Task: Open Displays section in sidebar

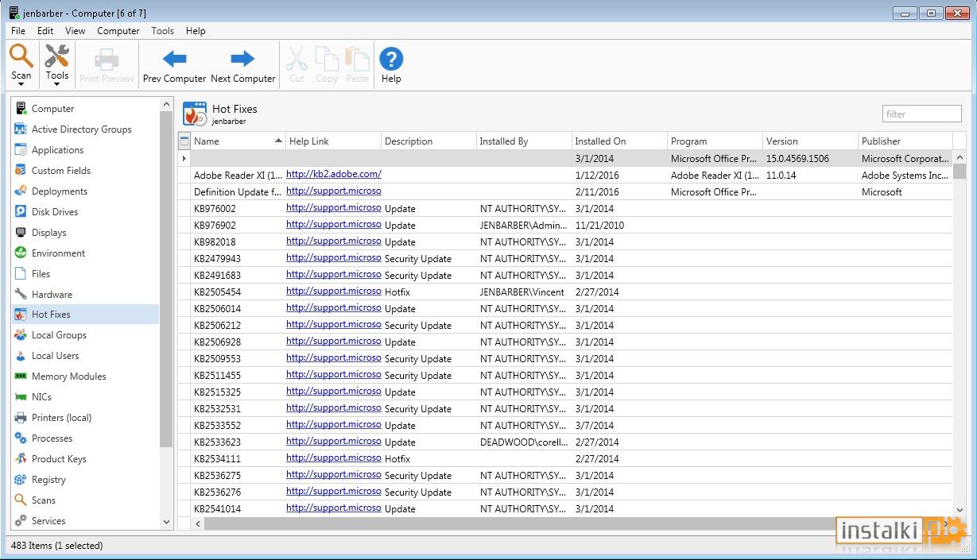Action: 48,233
